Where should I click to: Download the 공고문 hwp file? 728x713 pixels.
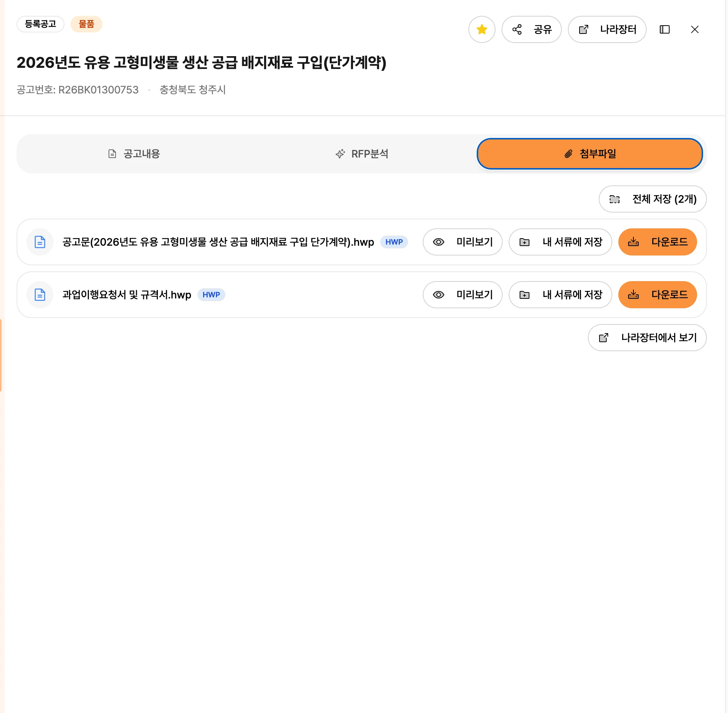point(657,242)
